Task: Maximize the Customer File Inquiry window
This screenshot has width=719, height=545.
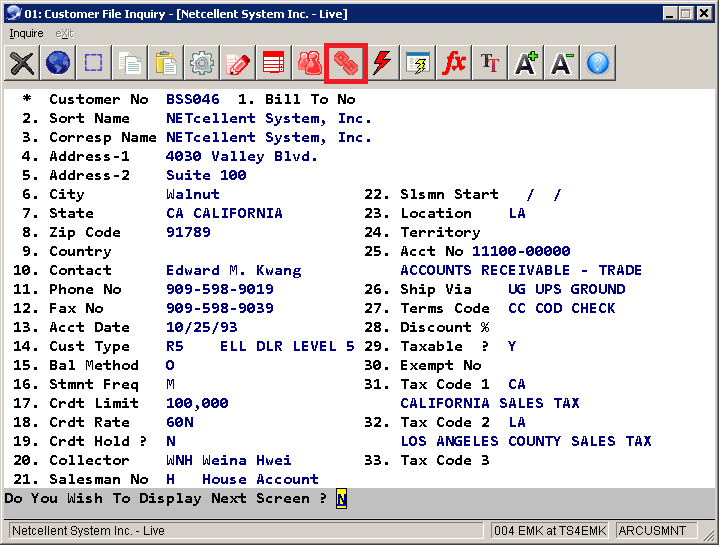Action: pos(686,13)
